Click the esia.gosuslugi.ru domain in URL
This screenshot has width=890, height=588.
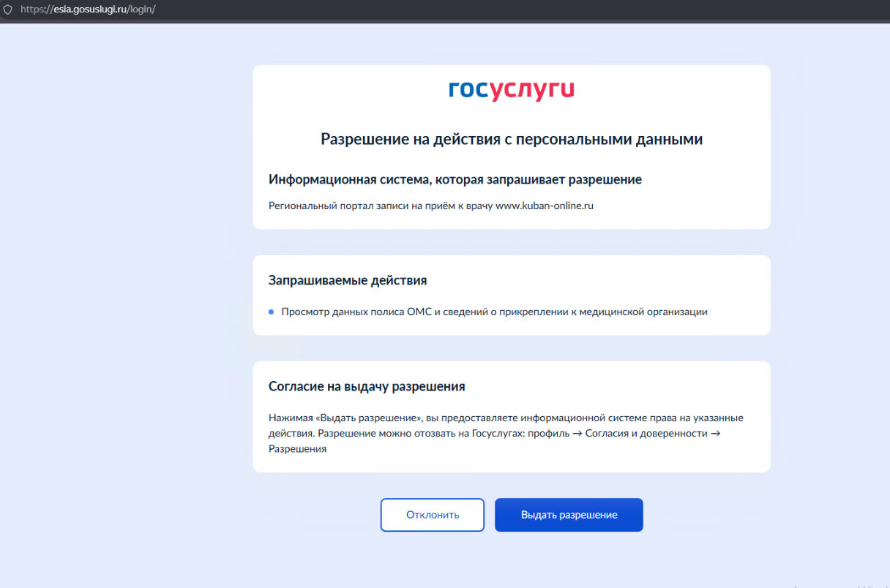click(86, 10)
